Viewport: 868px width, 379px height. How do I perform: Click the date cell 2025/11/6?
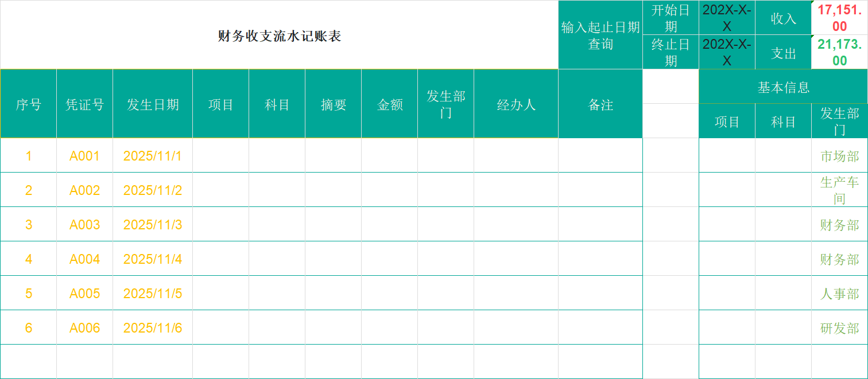click(x=152, y=327)
